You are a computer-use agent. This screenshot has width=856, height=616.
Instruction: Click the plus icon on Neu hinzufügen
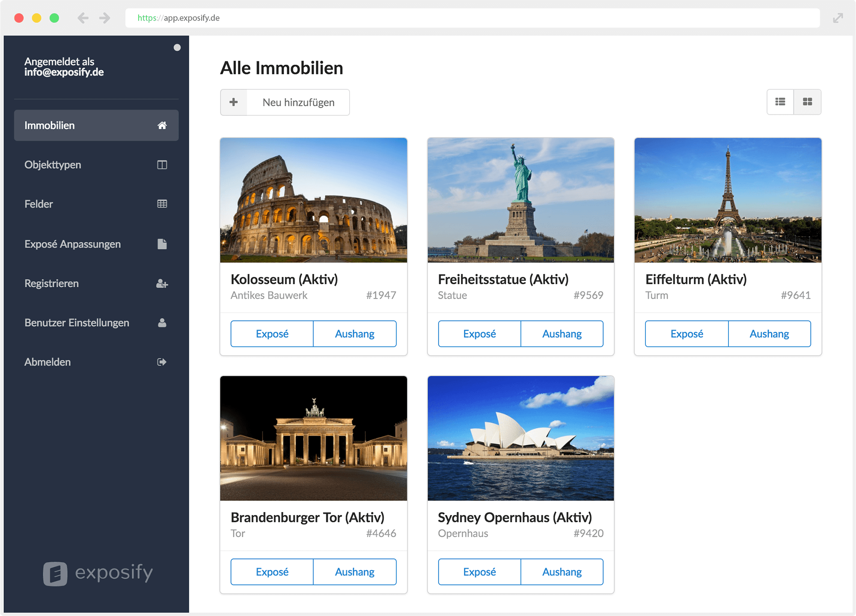tap(234, 102)
